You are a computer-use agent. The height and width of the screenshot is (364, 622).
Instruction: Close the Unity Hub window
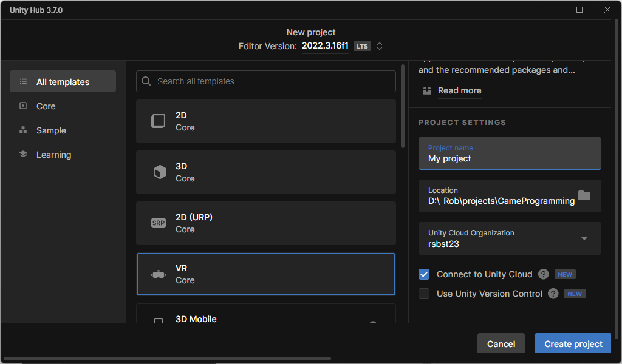coord(607,10)
